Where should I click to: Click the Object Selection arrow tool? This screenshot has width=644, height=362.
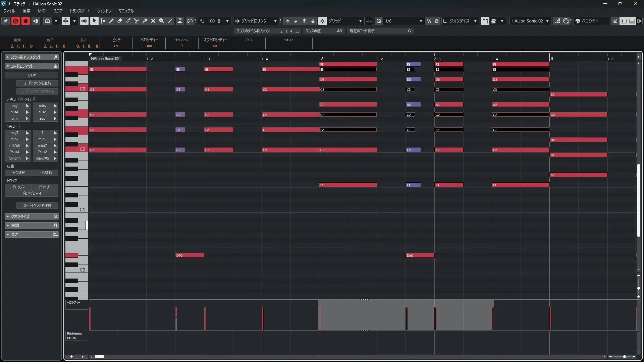click(x=94, y=21)
